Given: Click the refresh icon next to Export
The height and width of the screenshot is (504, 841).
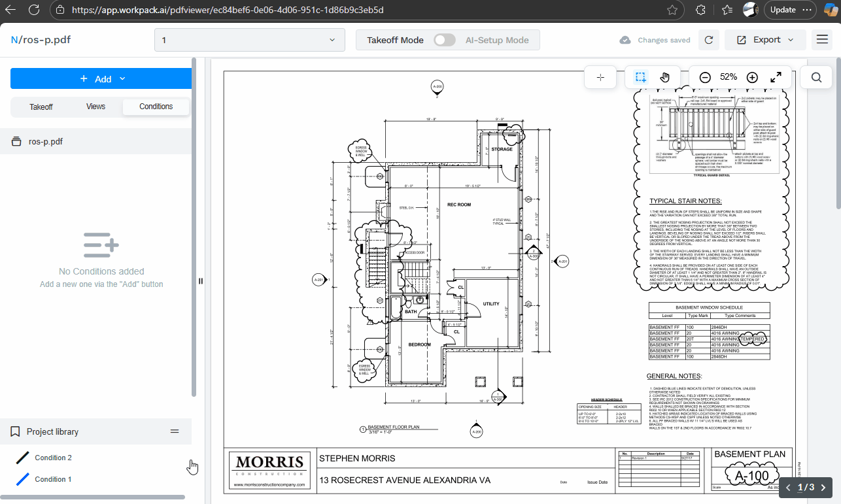Looking at the screenshot, I should click(708, 40).
